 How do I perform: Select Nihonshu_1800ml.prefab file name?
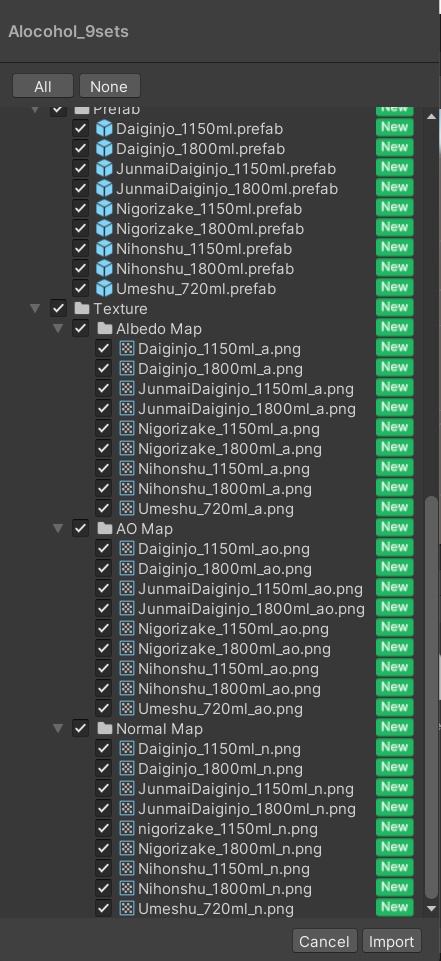tap(205, 268)
